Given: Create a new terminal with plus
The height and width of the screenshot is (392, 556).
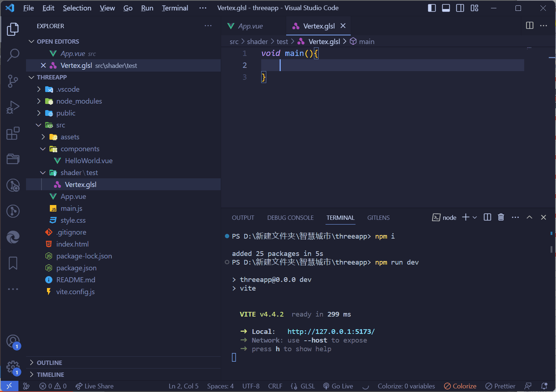Looking at the screenshot, I should coord(466,217).
